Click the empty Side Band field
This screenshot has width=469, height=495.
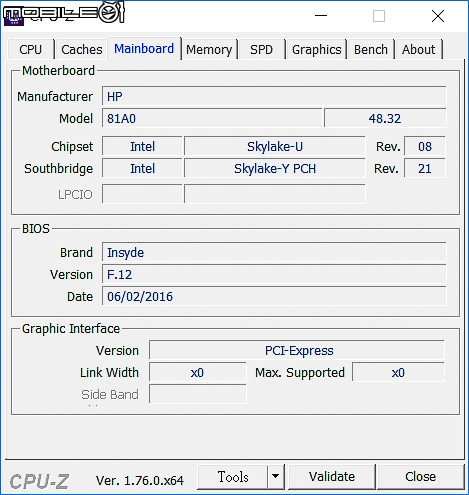click(197, 394)
